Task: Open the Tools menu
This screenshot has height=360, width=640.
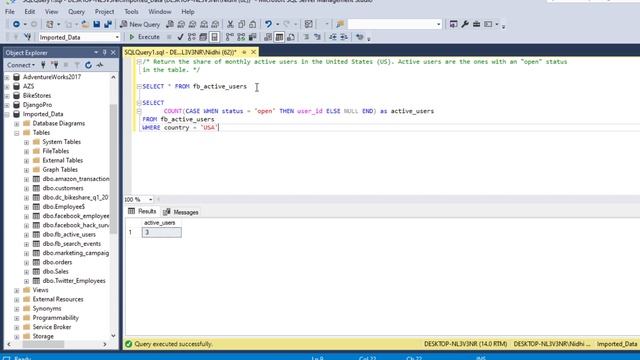Action: [x=131, y=11]
